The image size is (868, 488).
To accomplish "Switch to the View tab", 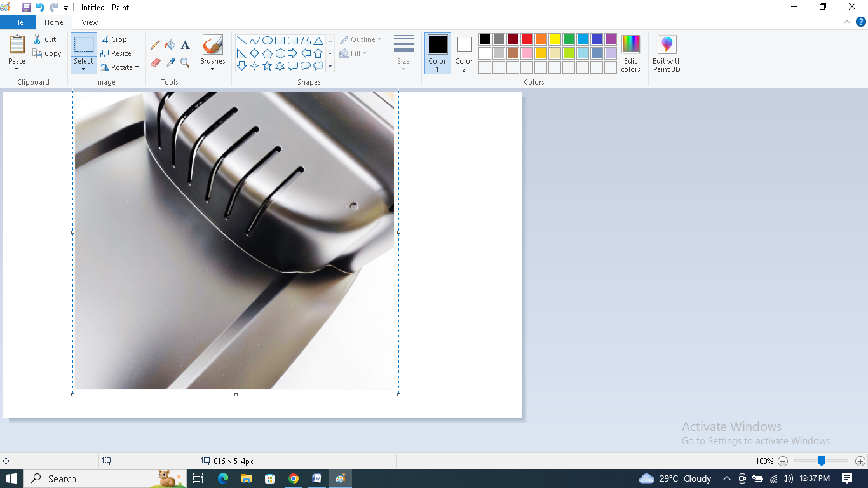I will tap(90, 22).
